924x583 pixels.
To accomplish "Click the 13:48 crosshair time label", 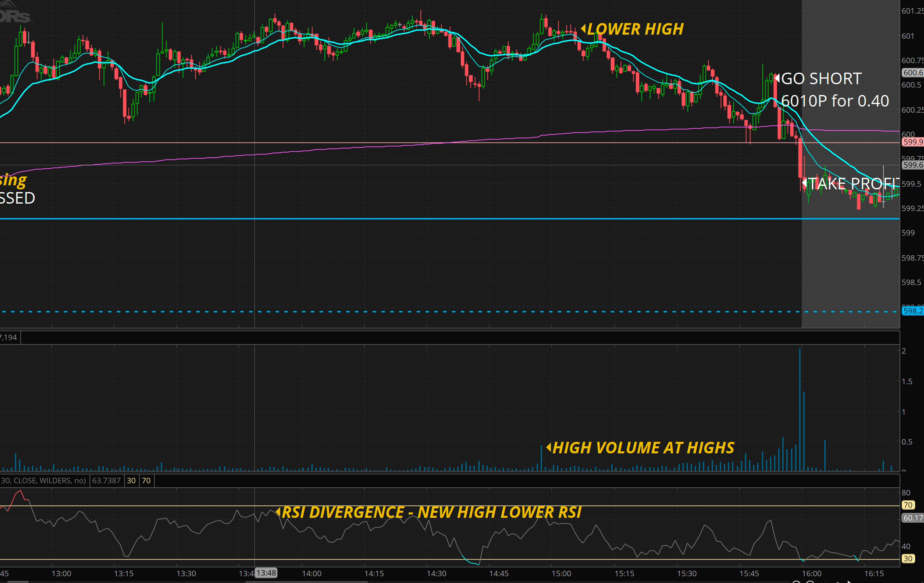I will (x=266, y=573).
